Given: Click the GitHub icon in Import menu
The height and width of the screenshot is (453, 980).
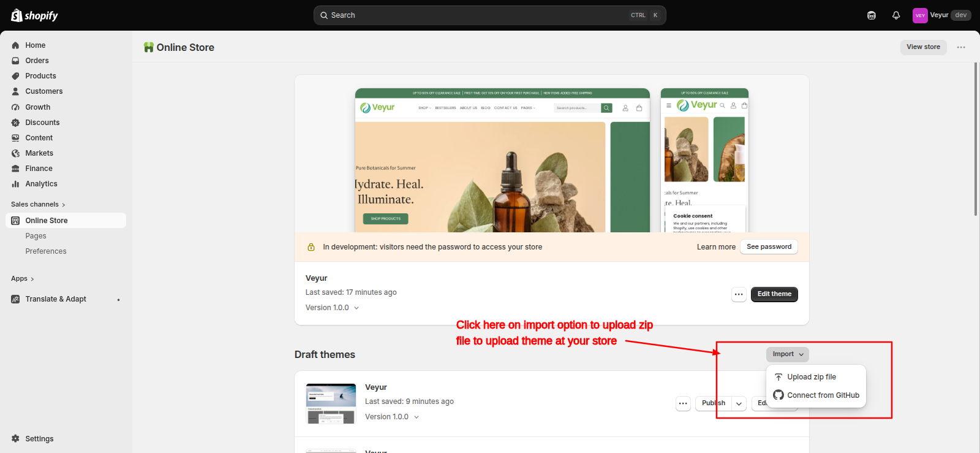Looking at the screenshot, I should pyautogui.click(x=778, y=395).
